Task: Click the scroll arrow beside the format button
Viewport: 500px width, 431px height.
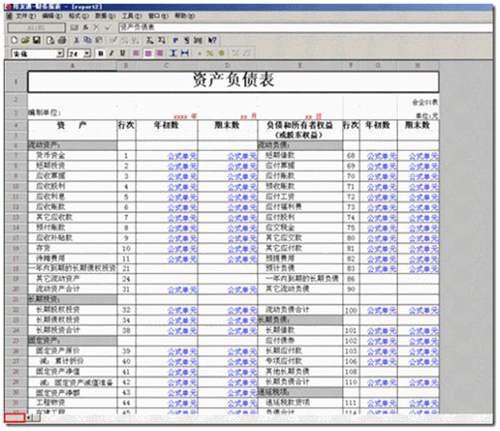Action: (28, 418)
